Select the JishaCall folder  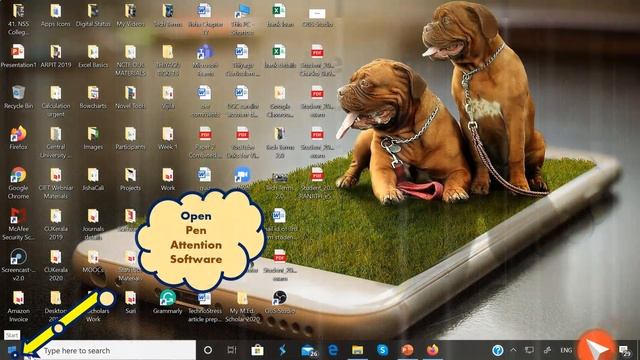tap(93, 179)
